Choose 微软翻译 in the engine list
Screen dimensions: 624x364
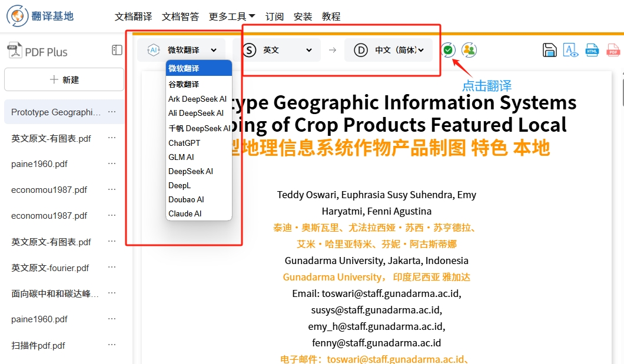198,68
